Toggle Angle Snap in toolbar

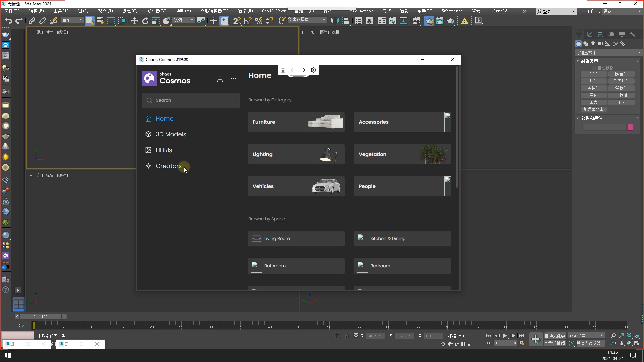[248, 21]
